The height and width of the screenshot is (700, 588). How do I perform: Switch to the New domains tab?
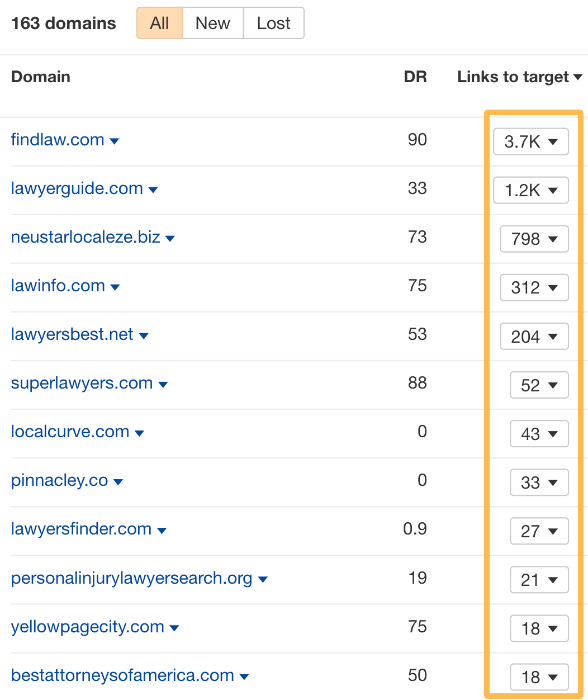(x=213, y=23)
